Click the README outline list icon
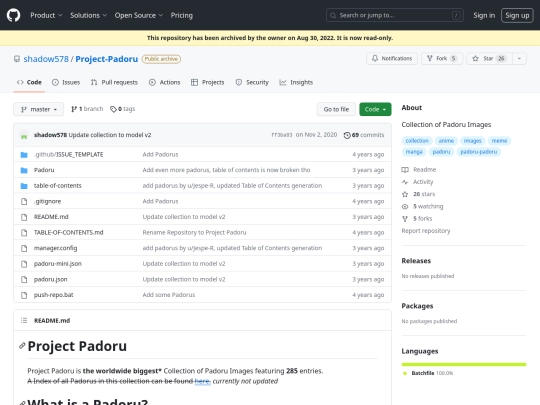This screenshot has height=405, width=540. pos(24,320)
